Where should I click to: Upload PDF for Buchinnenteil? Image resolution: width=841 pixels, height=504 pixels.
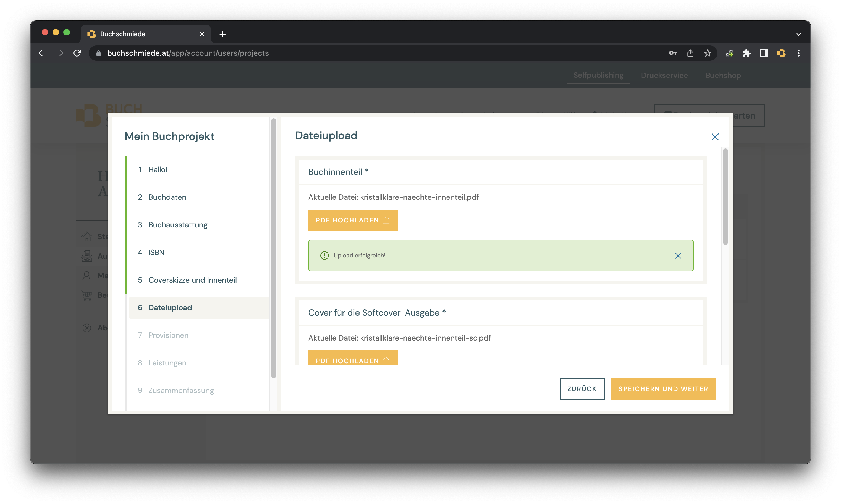[x=352, y=220]
